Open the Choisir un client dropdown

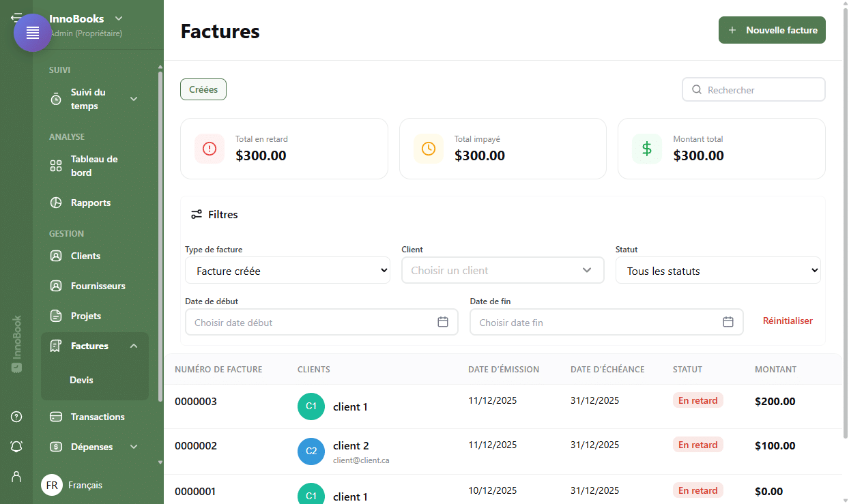coord(503,270)
